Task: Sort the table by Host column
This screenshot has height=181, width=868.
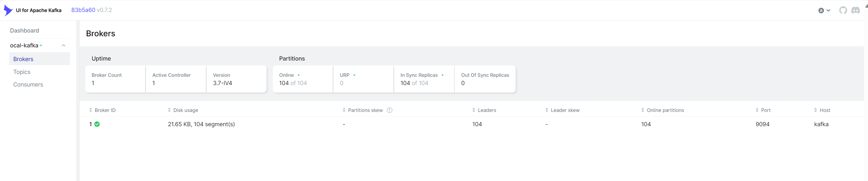Action: coord(825,110)
